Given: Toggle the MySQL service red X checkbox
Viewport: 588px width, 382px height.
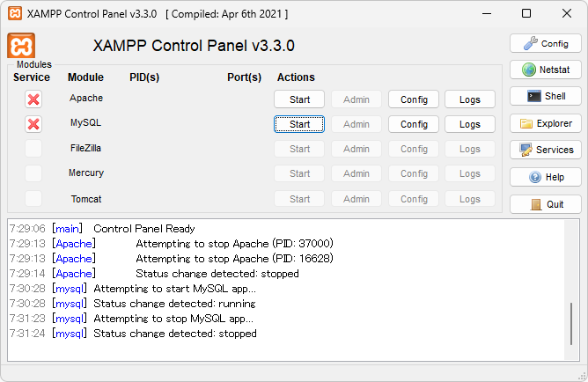Looking at the screenshot, I should pyautogui.click(x=33, y=124).
